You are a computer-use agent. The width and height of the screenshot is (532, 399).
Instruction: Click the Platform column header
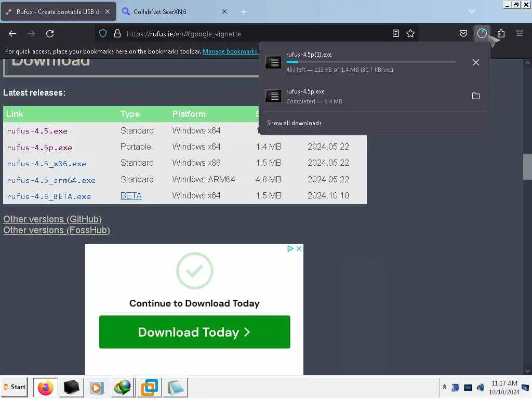pyautogui.click(x=189, y=114)
